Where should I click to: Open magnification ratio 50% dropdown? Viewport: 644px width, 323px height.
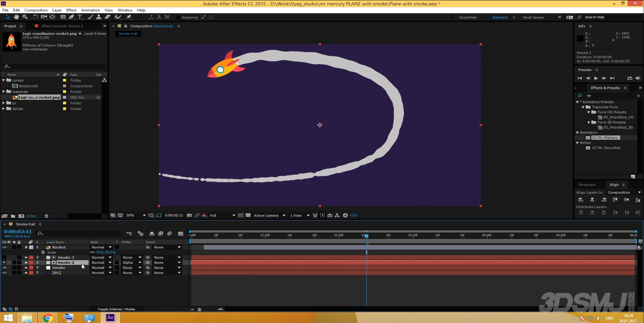(x=136, y=215)
